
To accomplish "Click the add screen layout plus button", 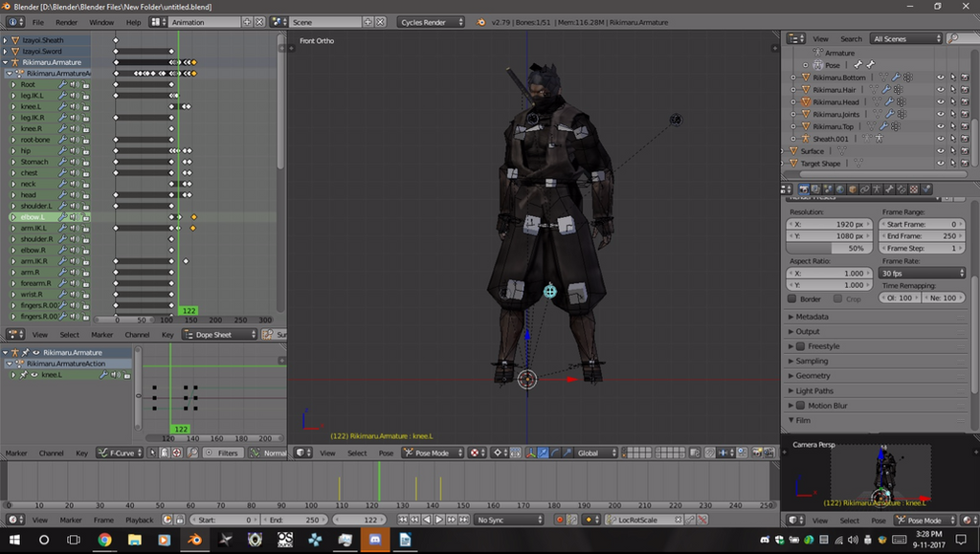I will pyautogui.click(x=247, y=22).
